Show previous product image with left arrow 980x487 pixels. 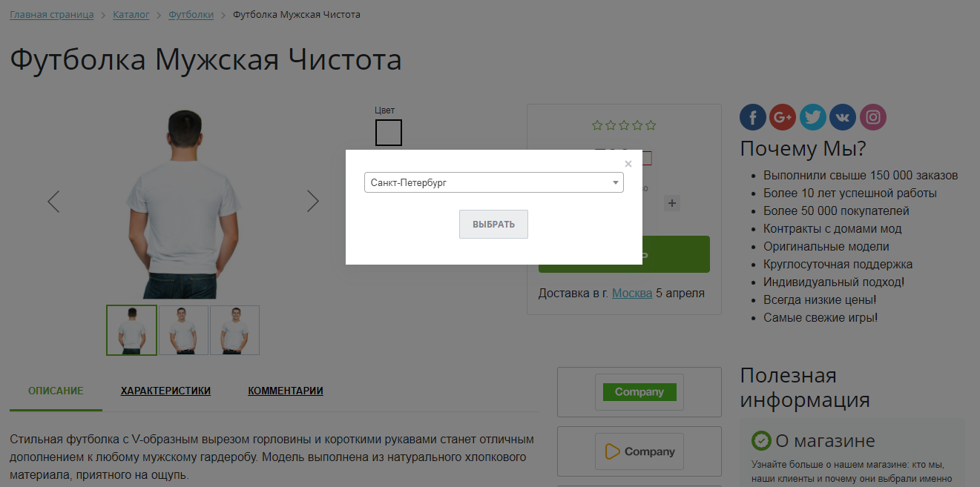(53, 201)
